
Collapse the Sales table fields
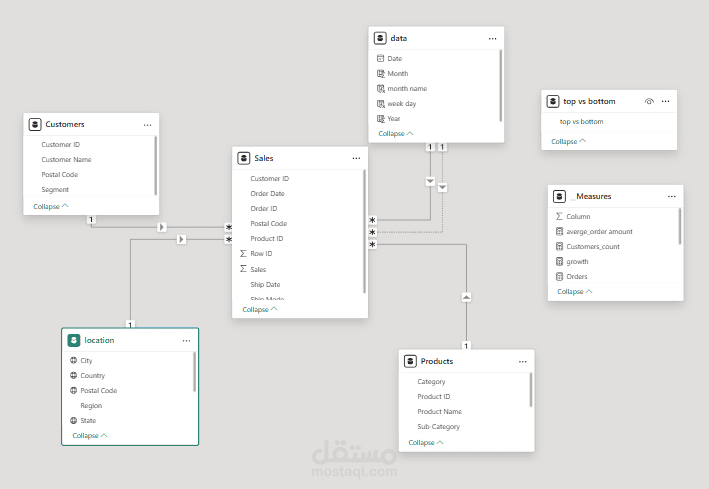[x=260, y=309]
